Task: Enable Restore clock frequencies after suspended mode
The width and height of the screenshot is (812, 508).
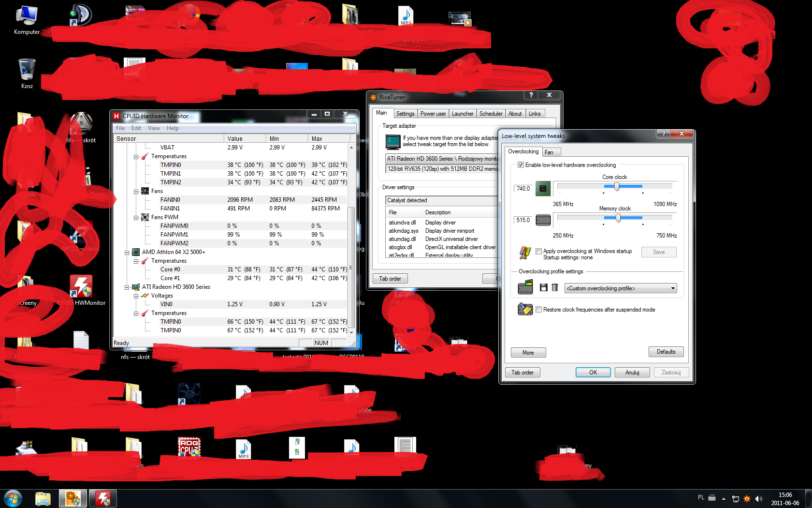Action: [x=539, y=310]
